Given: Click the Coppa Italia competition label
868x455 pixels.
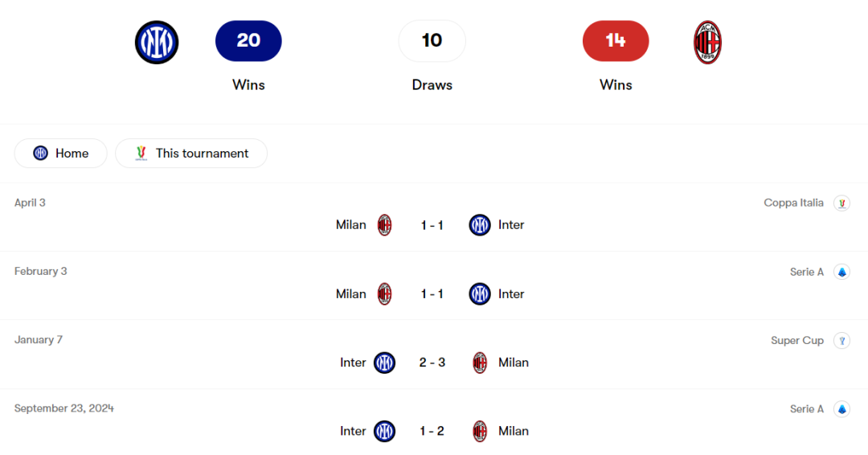Looking at the screenshot, I should coord(793,203).
